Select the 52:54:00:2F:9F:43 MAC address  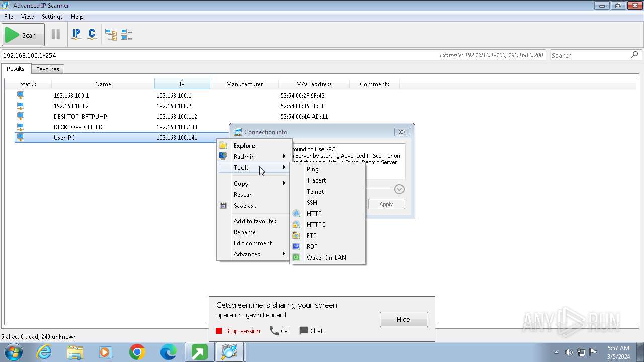tap(302, 95)
